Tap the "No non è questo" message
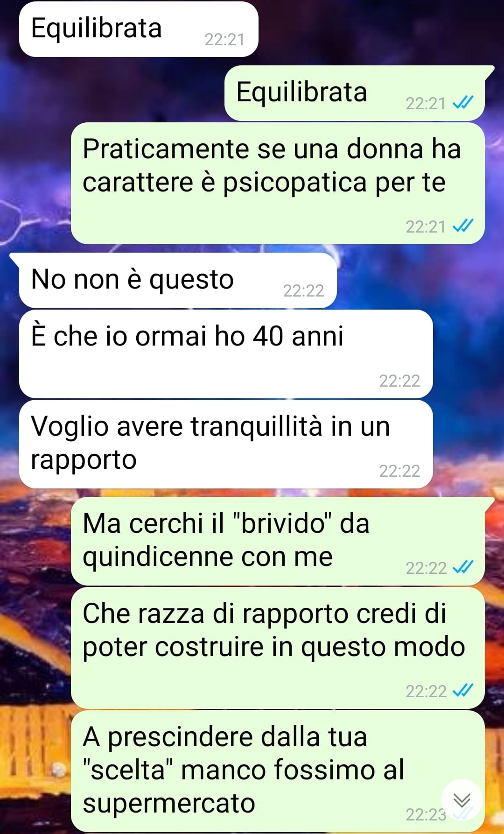Screen dimensions: 504x834 pos(178,280)
